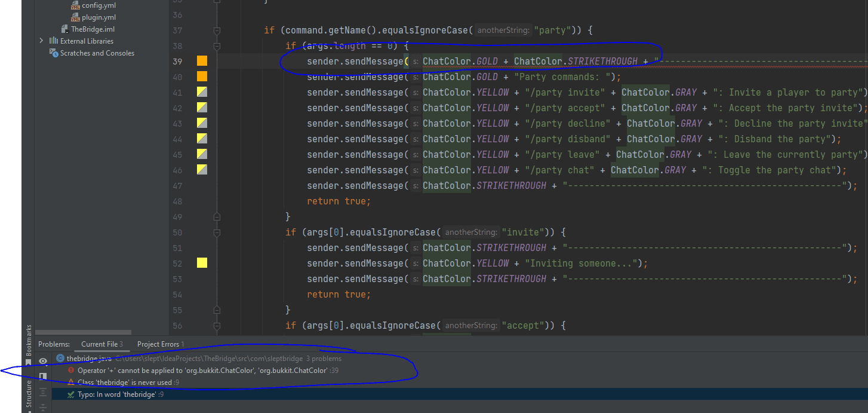This screenshot has width=868, height=413.
Task: Click the plugin.yml file icon
Action: pyautogui.click(x=75, y=17)
